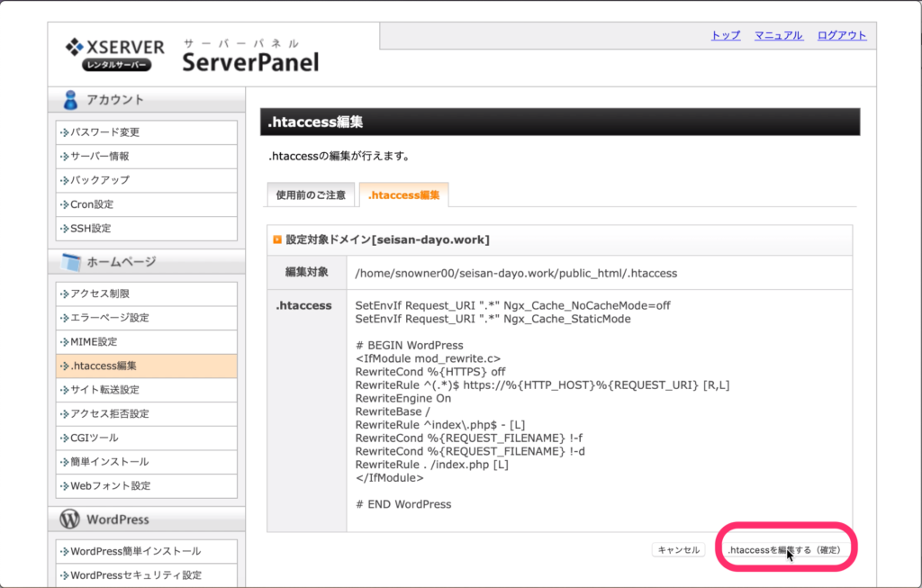The width and height of the screenshot is (922, 588).
Task: Click the XSERVER logo icon
Action: click(75, 47)
